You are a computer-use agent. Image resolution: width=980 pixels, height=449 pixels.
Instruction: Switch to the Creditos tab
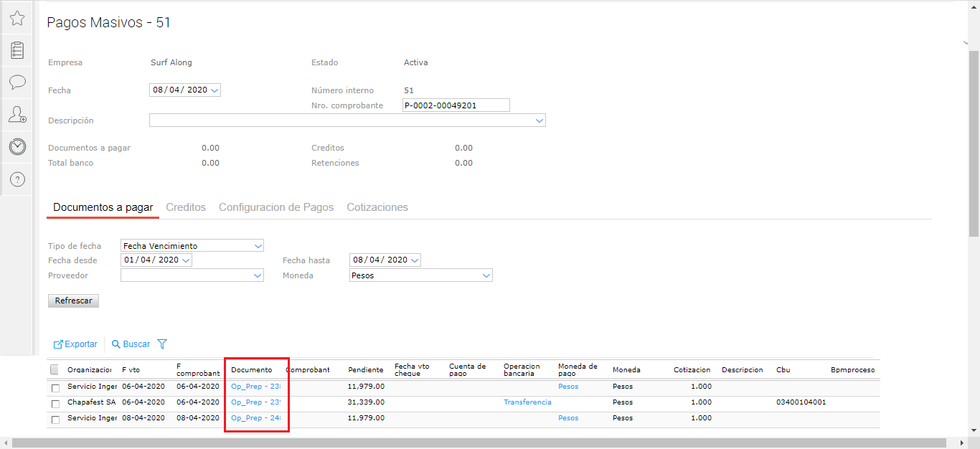pos(186,207)
